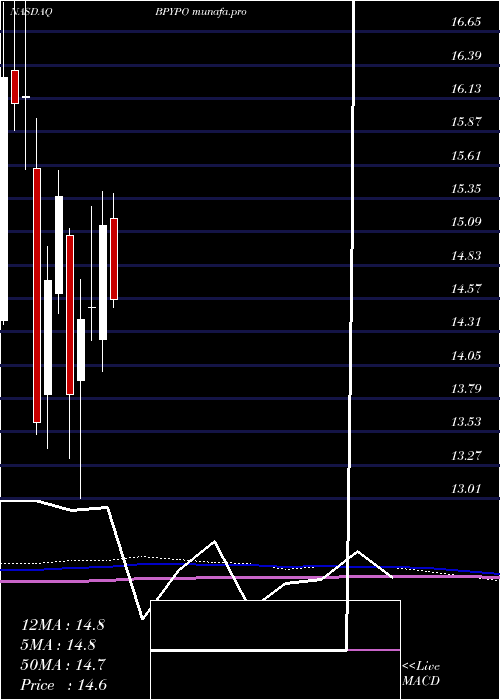The image size is (500, 700).
Task: Select the 15.09 price axis label
Action: tap(466, 222)
